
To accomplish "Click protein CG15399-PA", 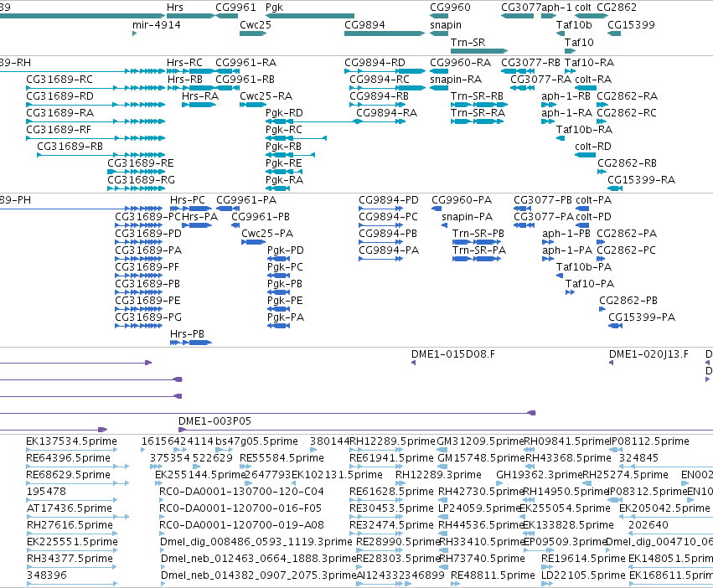I will click(x=642, y=317).
